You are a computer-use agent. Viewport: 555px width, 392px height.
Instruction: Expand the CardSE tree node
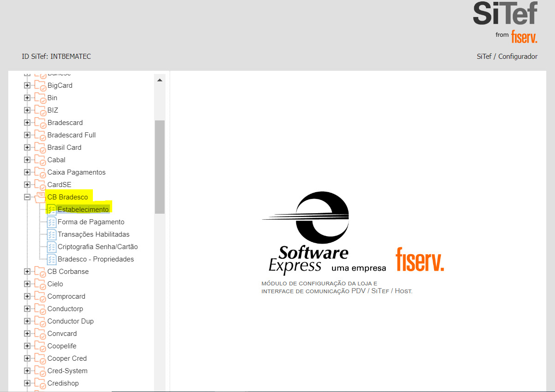[x=27, y=185]
